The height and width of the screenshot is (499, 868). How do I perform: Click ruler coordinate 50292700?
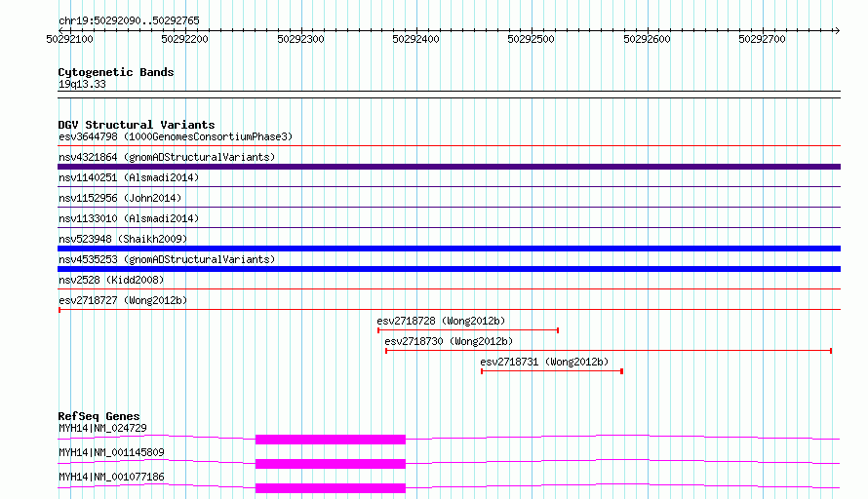click(762, 39)
